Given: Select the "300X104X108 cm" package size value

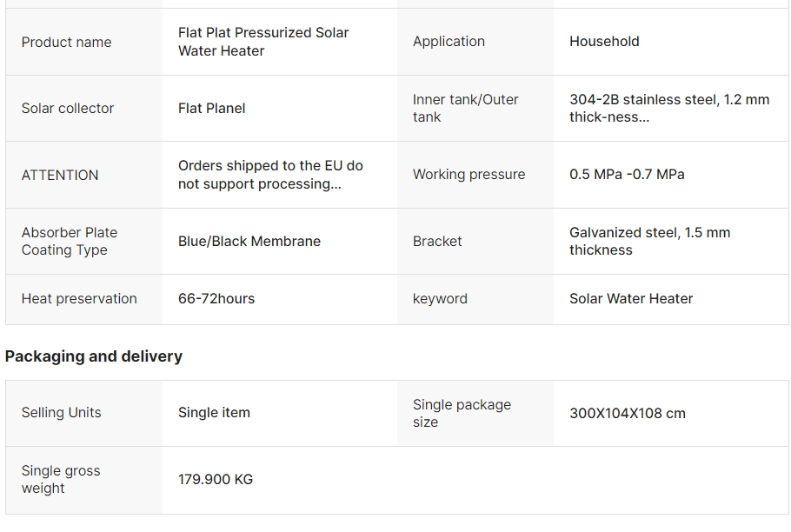Looking at the screenshot, I should click(x=627, y=413).
